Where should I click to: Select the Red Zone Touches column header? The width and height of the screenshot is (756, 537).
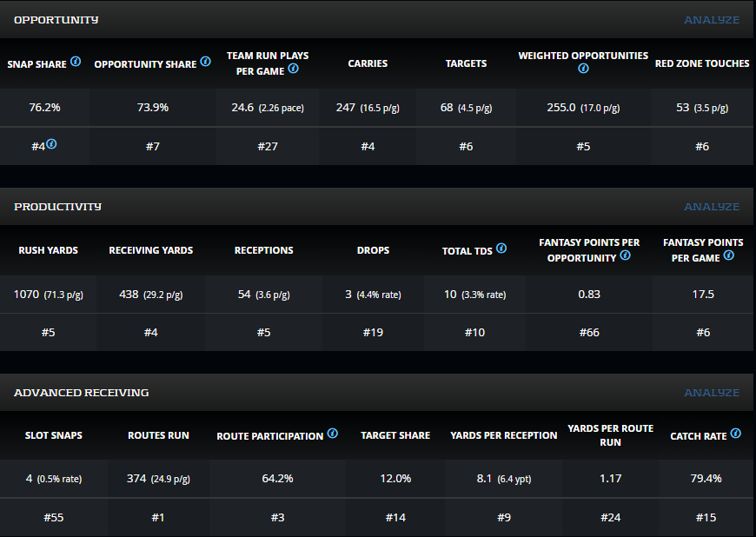[702, 63]
